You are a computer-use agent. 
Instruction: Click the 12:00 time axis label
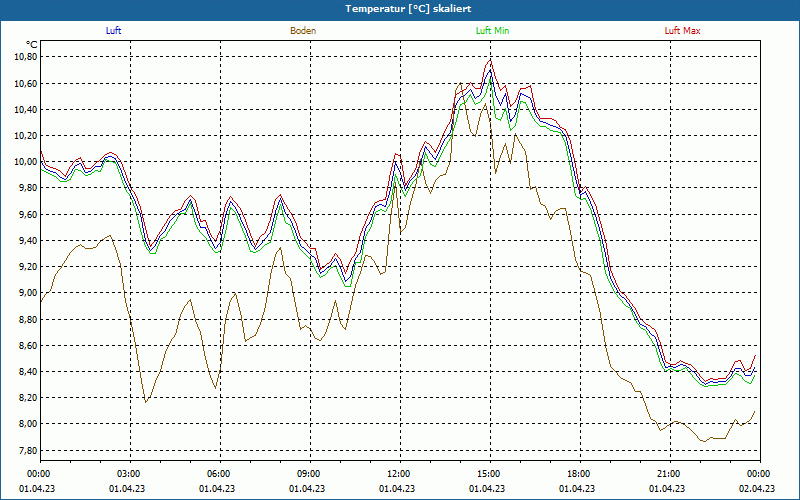(x=398, y=474)
